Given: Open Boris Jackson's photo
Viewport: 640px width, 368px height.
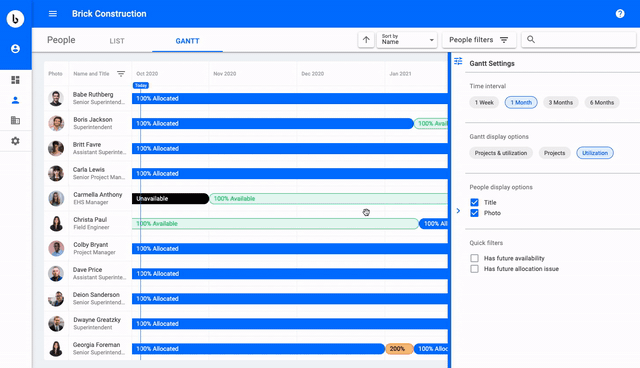Looking at the screenshot, I should (56, 123).
